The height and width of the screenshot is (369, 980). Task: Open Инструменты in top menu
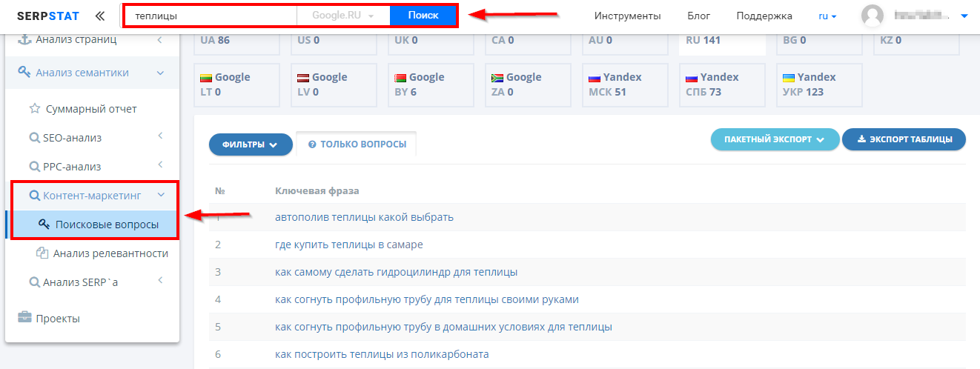click(x=628, y=16)
